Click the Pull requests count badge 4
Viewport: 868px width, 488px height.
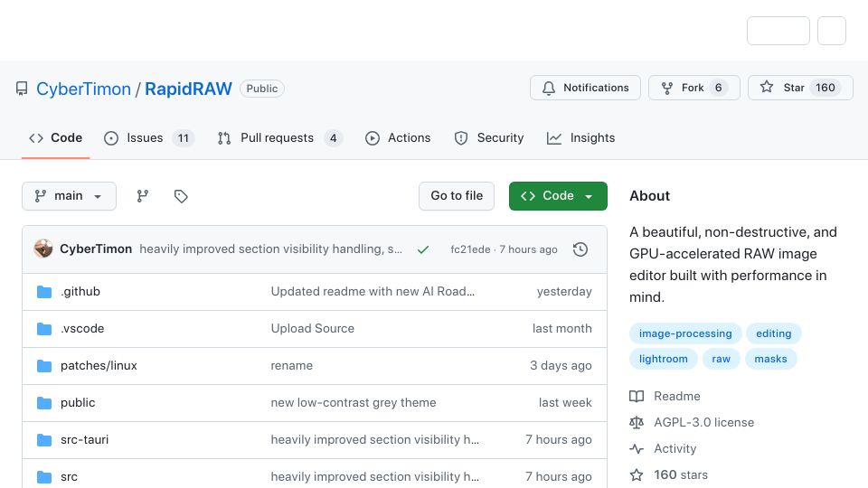click(x=334, y=138)
